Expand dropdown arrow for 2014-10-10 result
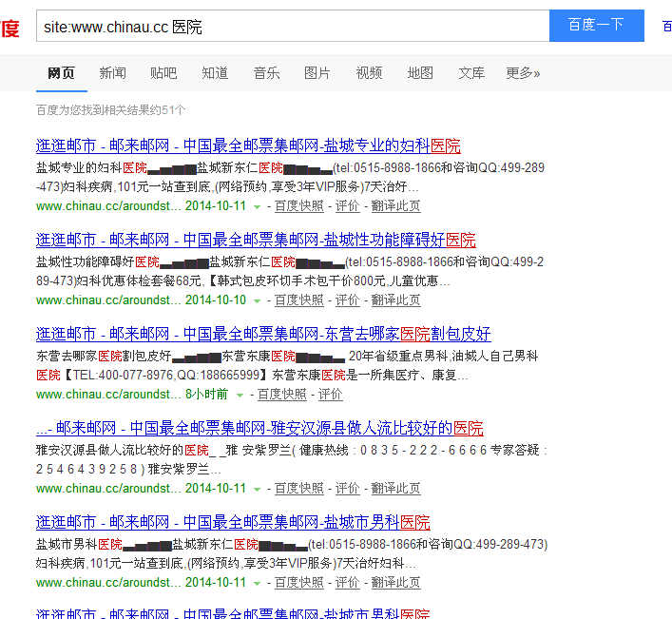The width and height of the screenshot is (672, 619). [x=258, y=300]
